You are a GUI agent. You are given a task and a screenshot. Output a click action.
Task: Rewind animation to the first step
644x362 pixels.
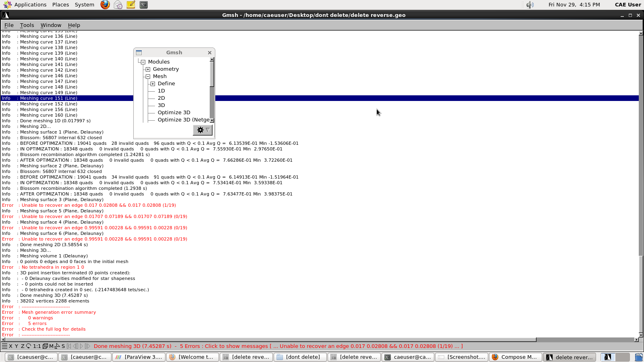tap(69, 346)
